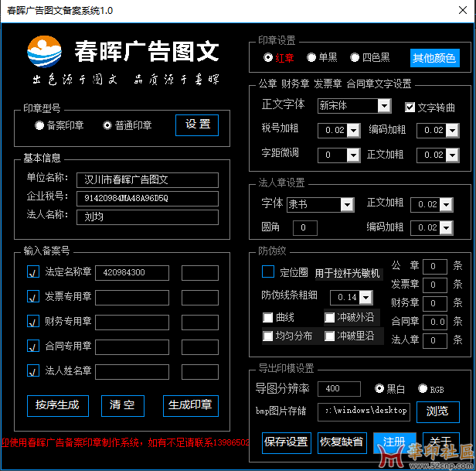The width and height of the screenshot is (476, 471).
Task: Click the bmp图片存储 path field
Action: pyautogui.click(x=364, y=411)
